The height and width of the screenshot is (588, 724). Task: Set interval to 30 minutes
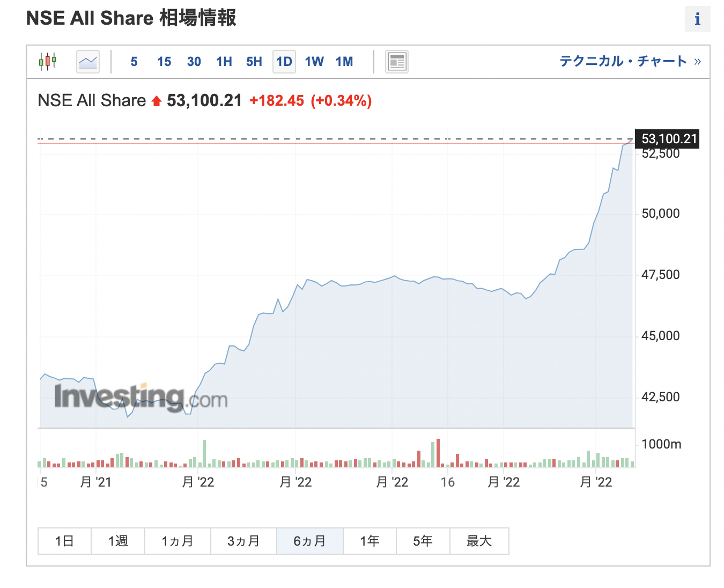coord(194,62)
